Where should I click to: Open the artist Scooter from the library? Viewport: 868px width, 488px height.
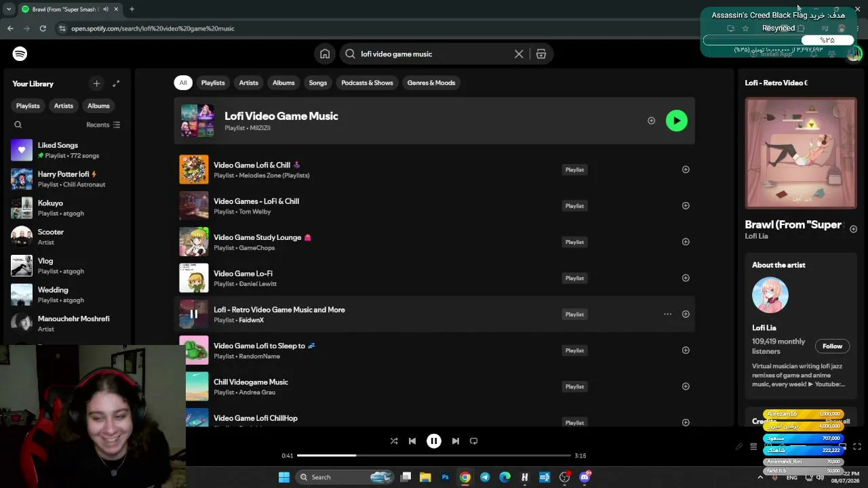tap(66, 237)
